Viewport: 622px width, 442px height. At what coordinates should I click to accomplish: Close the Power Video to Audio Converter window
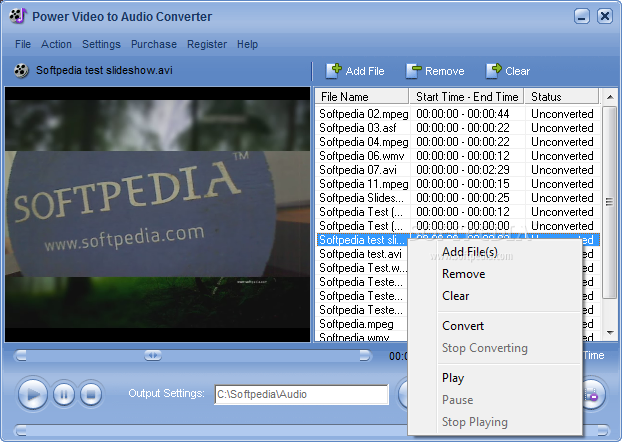coord(605,16)
